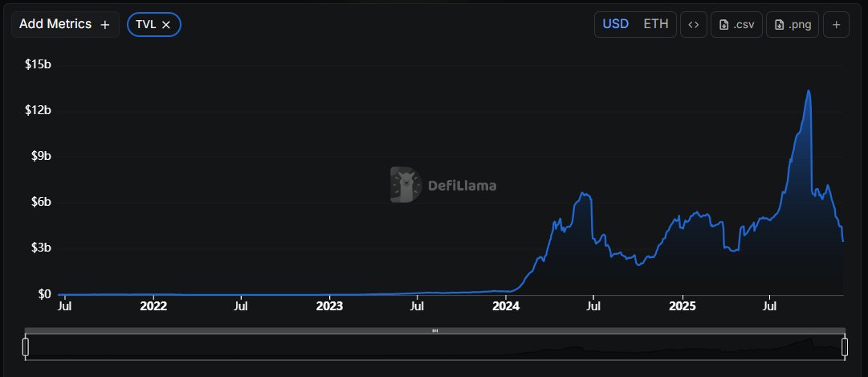Switch chart denomination to ETH
This screenshot has width=868, height=377.
(x=655, y=24)
